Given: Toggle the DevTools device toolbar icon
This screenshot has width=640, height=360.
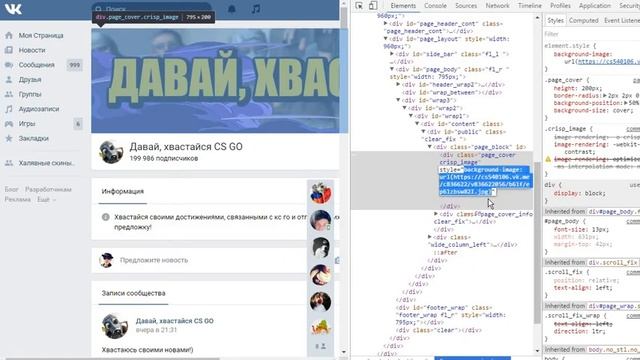Looking at the screenshot, I should [x=373, y=6].
